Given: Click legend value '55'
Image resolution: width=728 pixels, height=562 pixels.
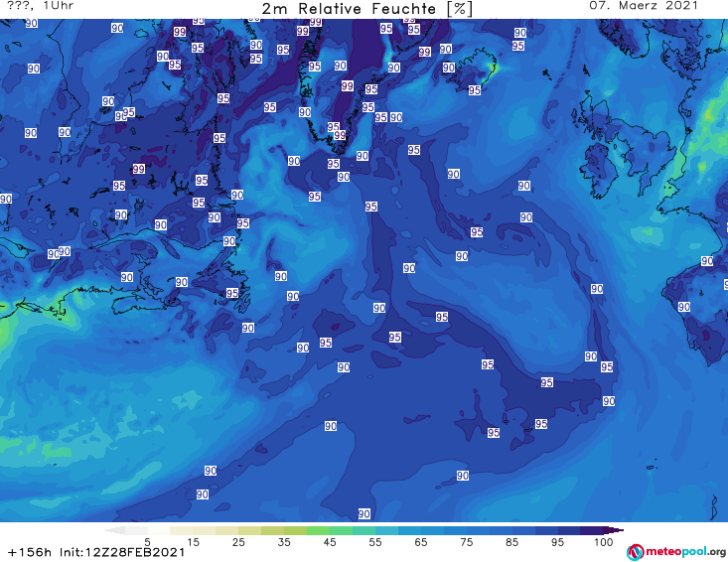Looking at the screenshot, I should point(375,542).
